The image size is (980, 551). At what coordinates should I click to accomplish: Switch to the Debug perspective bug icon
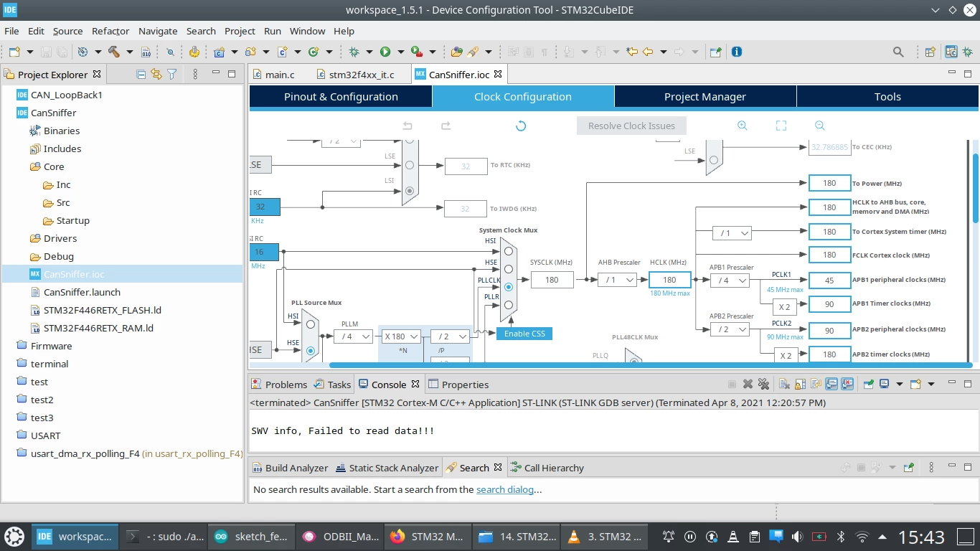[x=968, y=52]
